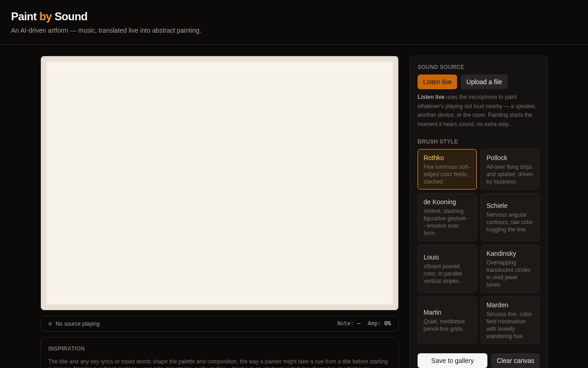The height and width of the screenshot is (368, 588).
Task: Switch to Upload a file source
Action: [484, 82]
